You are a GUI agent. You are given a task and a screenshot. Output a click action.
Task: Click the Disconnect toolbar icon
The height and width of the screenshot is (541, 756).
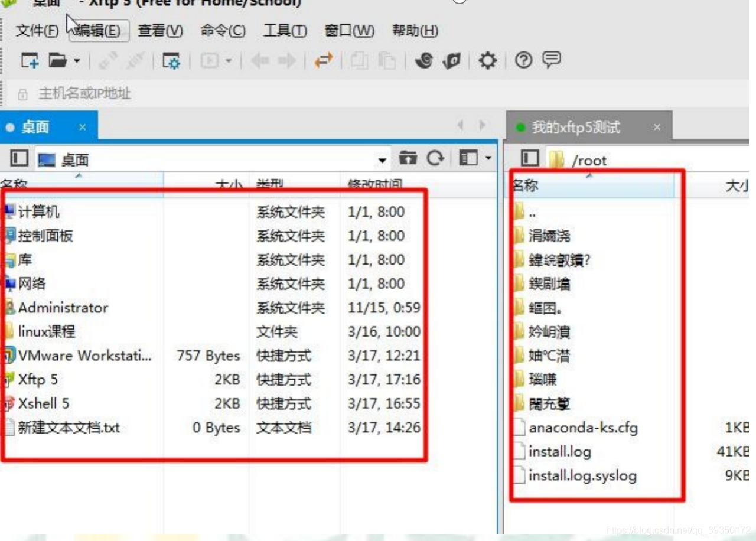(x=135, y=60)
